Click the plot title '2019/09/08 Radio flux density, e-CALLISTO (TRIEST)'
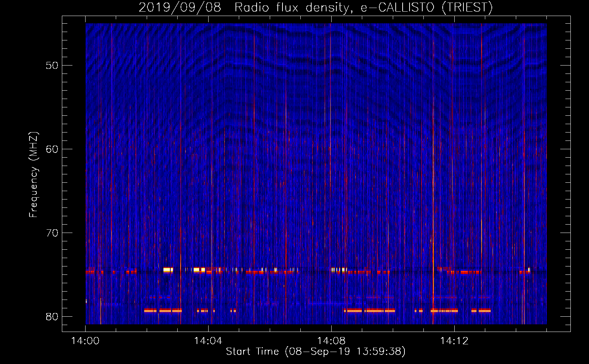The image size is (589, 364). [x=316, y=7]
